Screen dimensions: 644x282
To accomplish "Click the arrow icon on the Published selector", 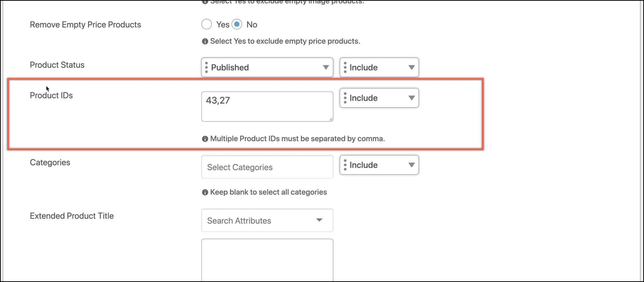I will (x=325, y=67).
